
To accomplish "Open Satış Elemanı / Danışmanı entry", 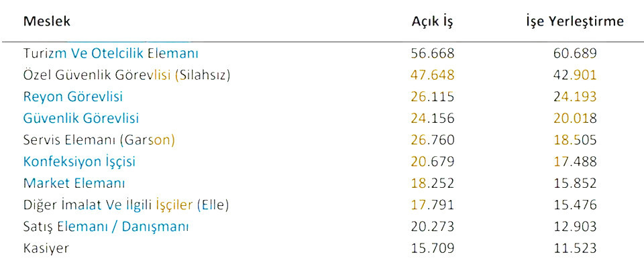I will click(x=106, y=227).
